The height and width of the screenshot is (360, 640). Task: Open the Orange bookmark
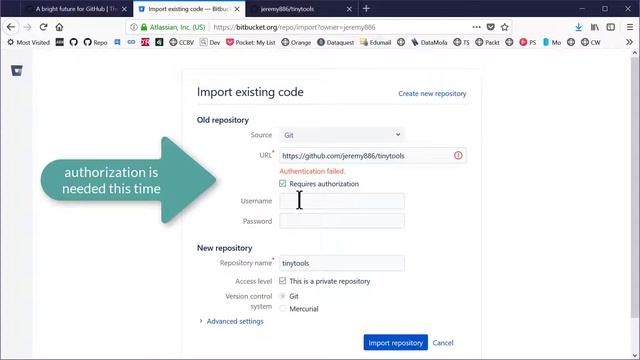click(296, 42)
